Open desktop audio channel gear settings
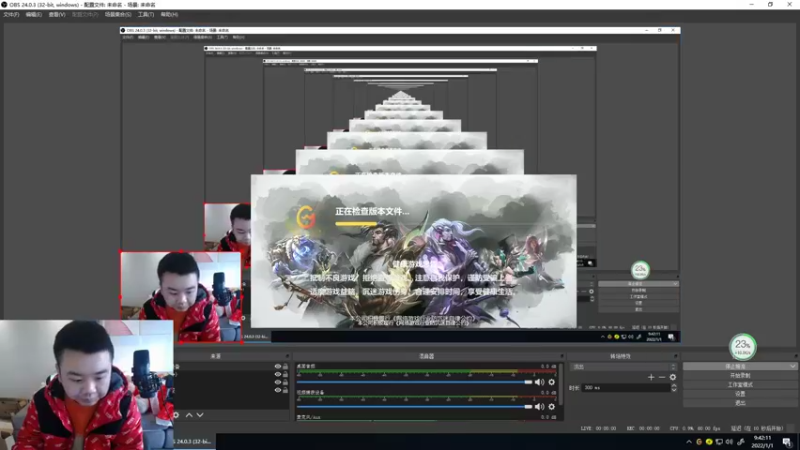The image size is (800, 450). [552, 382]
